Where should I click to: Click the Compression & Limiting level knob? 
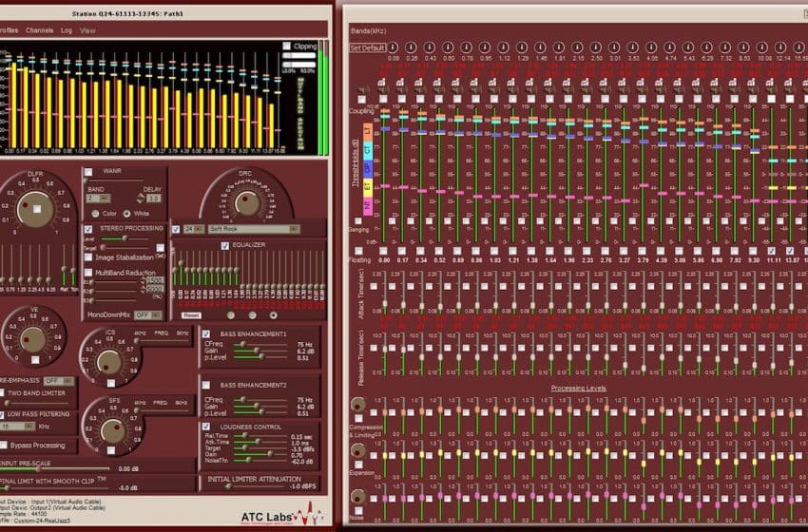click(x=357, y=406)
